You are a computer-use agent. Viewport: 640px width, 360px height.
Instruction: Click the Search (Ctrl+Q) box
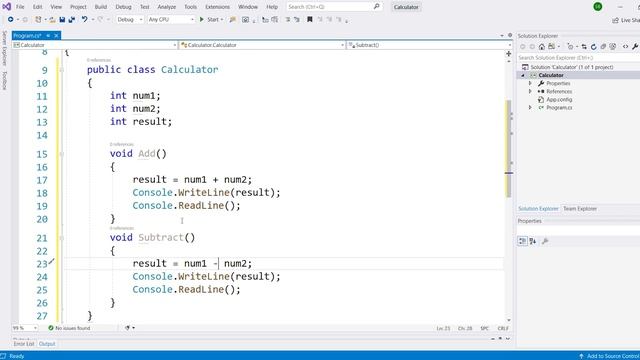click(334, 7)
